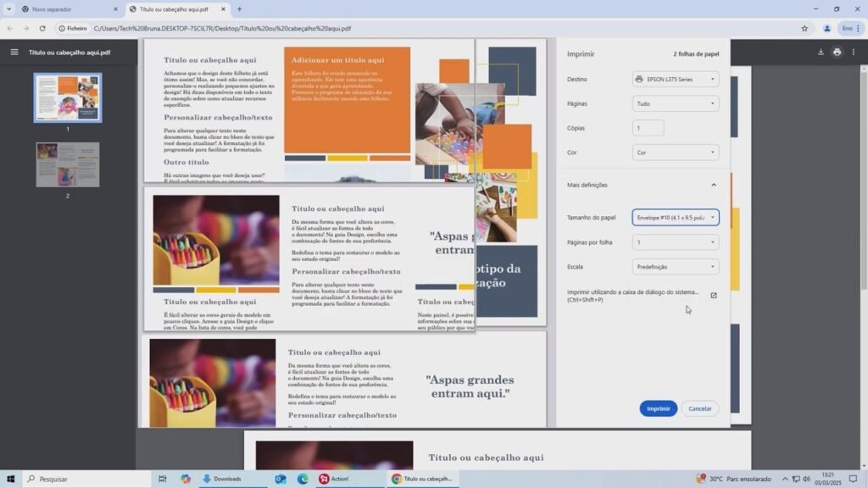The height and width of the screenshot is (488, 868).
Task: Open the Páginas dropdown set to Tudo
Action: pyautogui.click(x=676, y=103)
